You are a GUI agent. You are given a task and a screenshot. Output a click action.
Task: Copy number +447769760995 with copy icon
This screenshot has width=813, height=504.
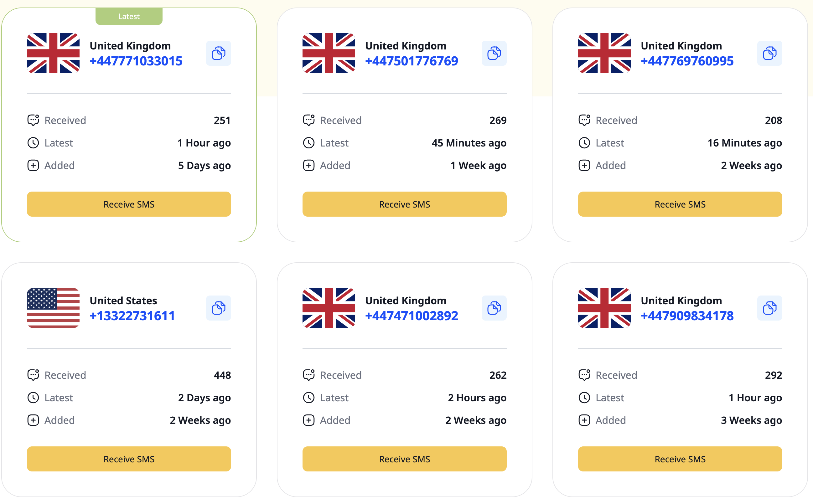coord(769,53)
